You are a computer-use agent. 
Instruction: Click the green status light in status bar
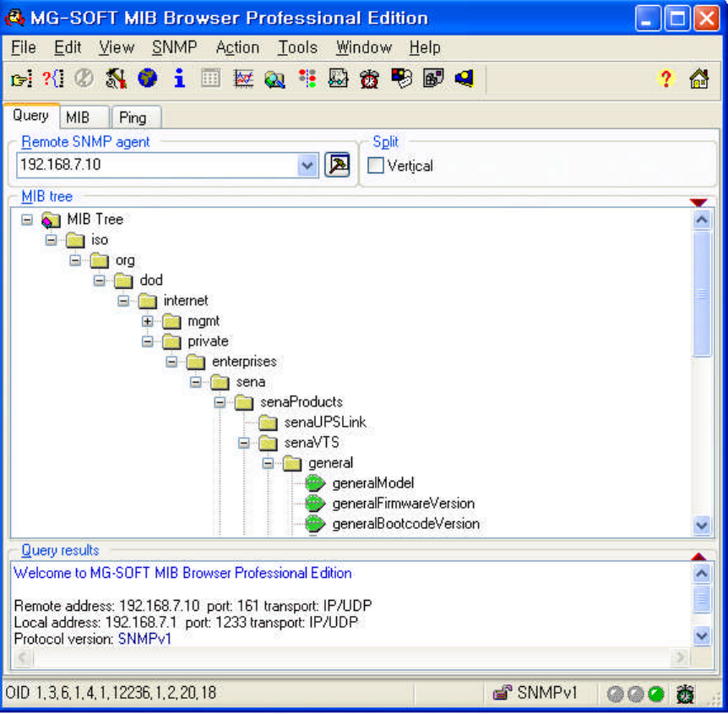(x=655, y=694)
